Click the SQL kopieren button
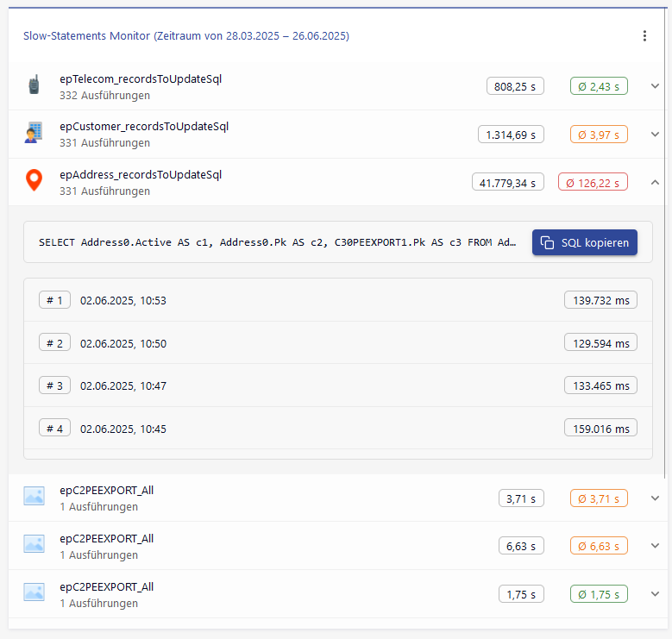 [x=585, y=242]
